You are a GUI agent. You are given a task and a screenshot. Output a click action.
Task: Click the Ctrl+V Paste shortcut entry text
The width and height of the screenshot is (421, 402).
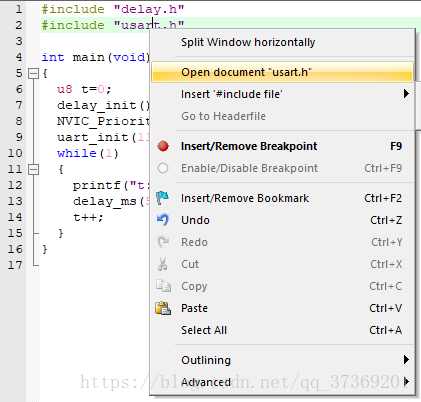click(x=385, y=308)
